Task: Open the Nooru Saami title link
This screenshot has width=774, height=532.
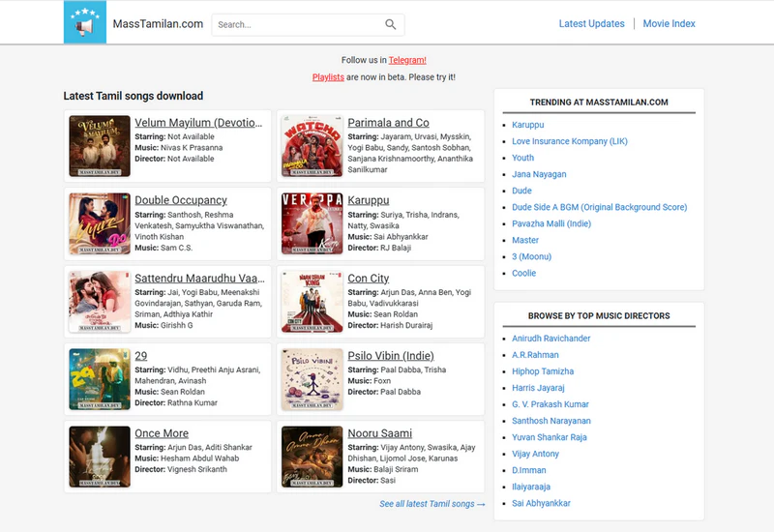Action: coord(379,433)
